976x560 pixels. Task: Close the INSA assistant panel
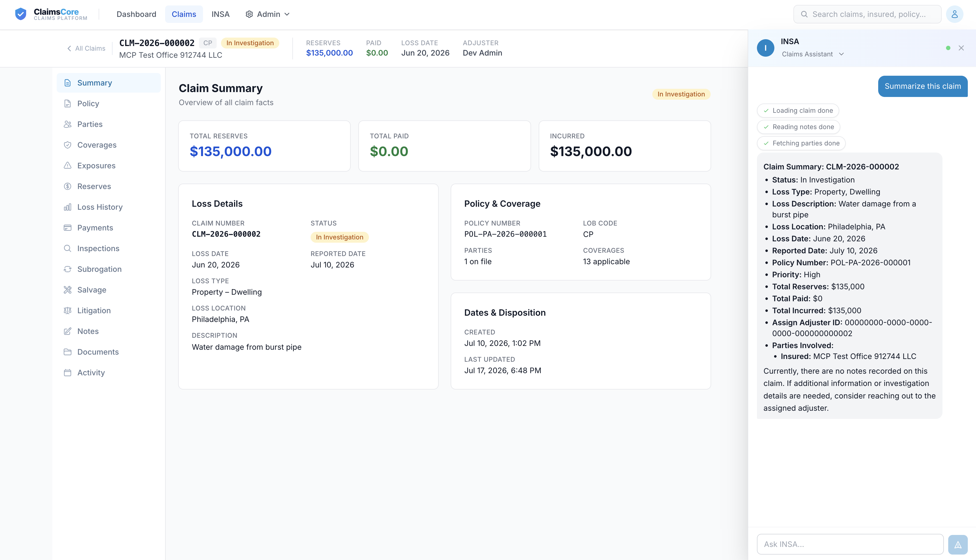tap(961, 48)
